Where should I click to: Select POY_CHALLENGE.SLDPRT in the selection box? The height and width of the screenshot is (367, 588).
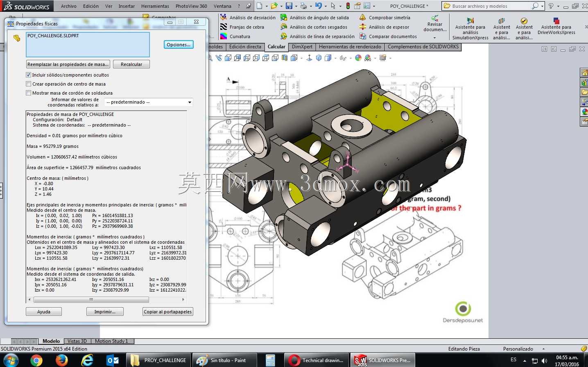click(53, 36)
